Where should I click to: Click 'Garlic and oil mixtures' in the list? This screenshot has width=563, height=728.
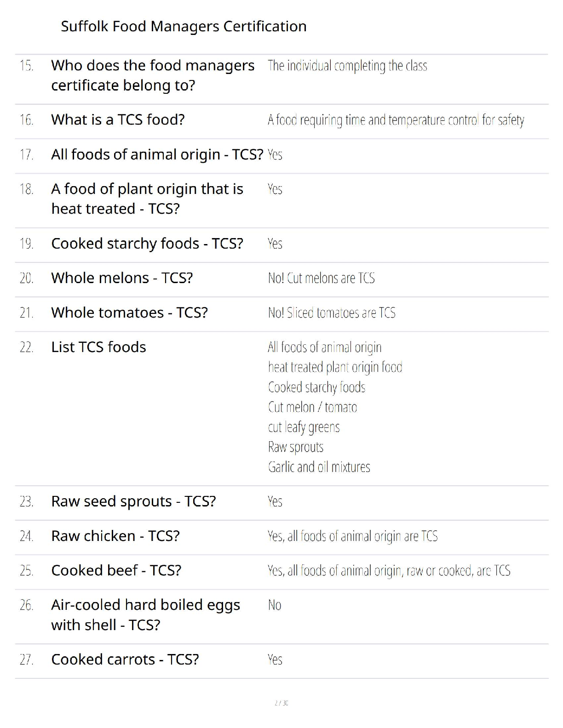coord(319,467)
